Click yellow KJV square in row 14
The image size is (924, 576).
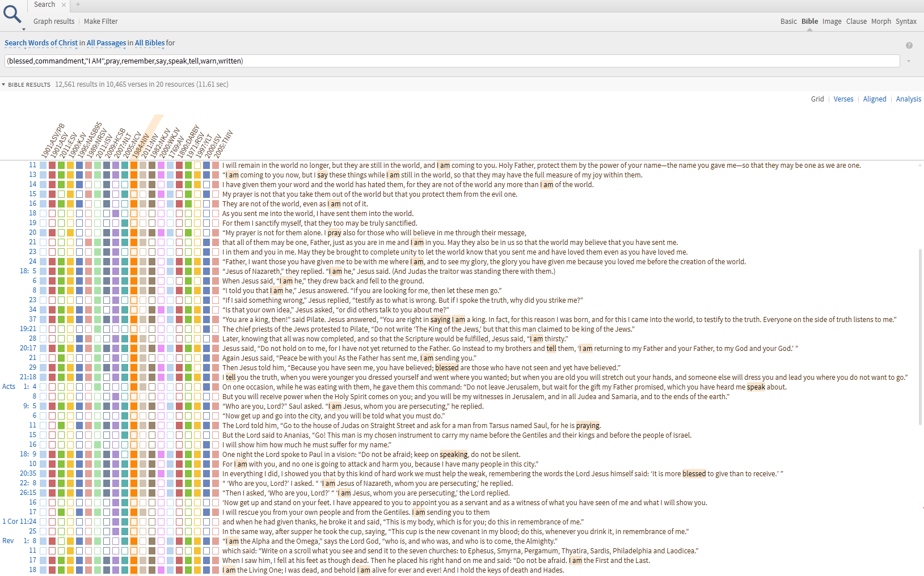[70, 185]
